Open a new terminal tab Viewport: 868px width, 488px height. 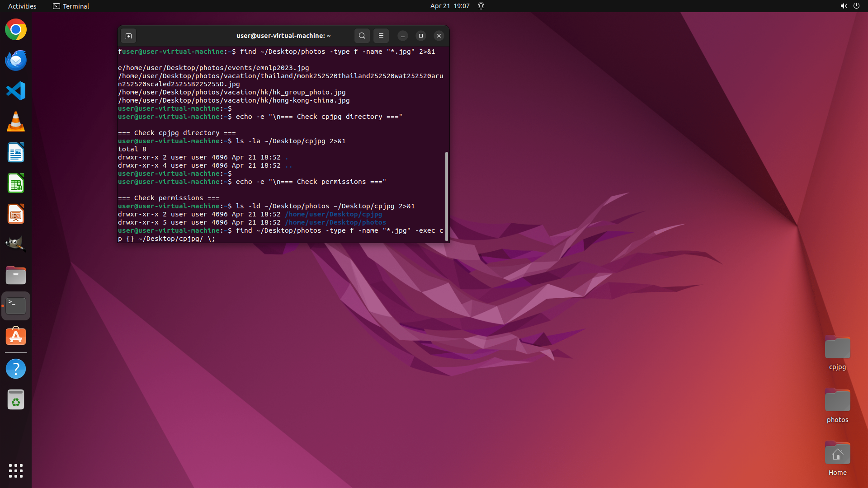pyautogui.click(x=128, y=36)
